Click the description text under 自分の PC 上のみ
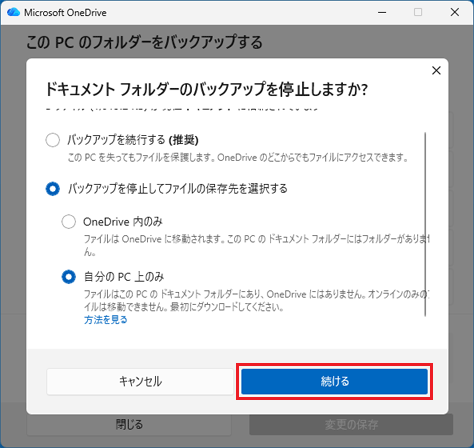 pyautogui.click(x=256, y=300)
